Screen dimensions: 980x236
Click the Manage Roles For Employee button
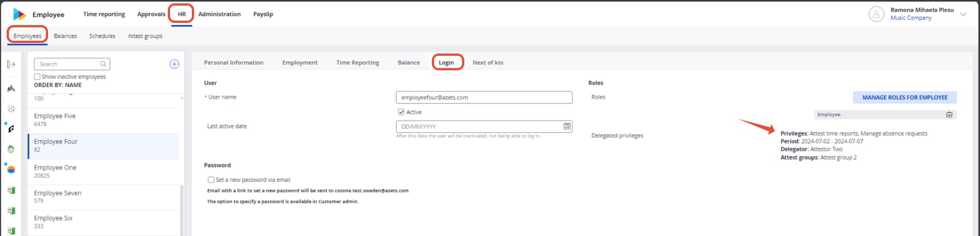coord(904,97)
